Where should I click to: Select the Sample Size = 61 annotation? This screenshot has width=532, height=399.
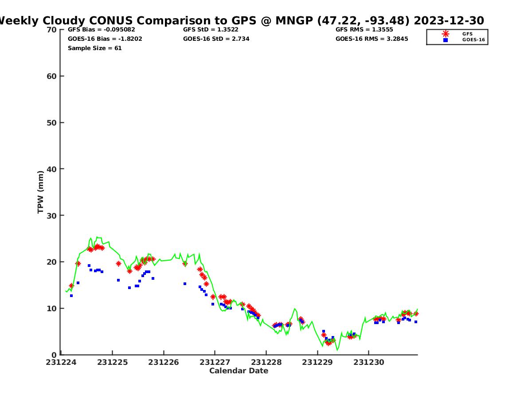coord(94,48)
